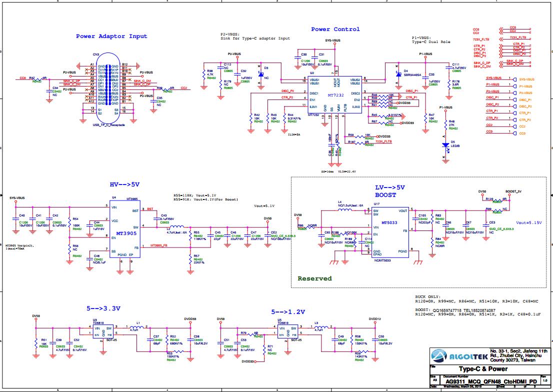The width and height of the screenshot is (553, 392).
Task: Click the large 'MT3905' label inside chip U4
Action: pos(126,233)
